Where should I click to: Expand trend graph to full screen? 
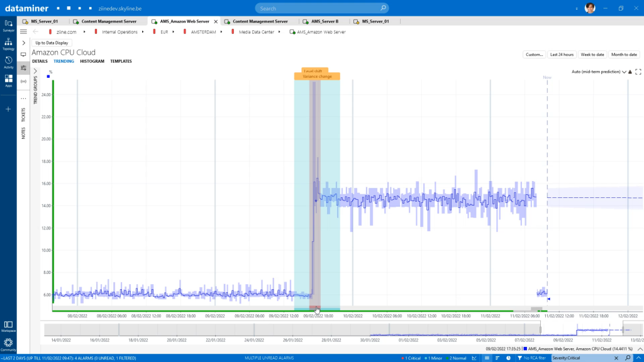(638, 72)
